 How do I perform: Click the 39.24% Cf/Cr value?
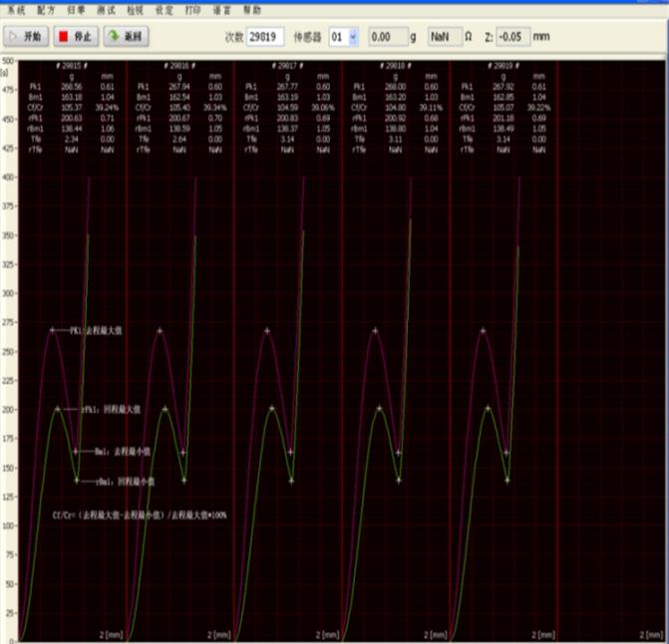click(x=107, y=108)
